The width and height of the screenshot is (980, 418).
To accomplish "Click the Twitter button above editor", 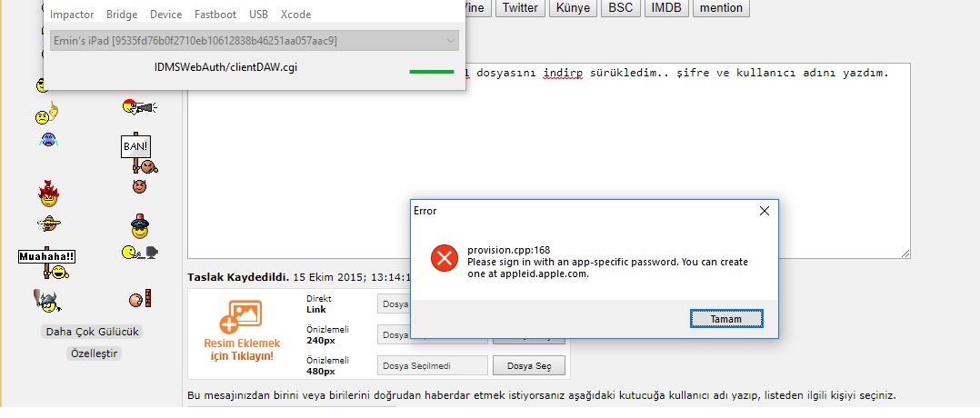I will (x=520, y=8).
